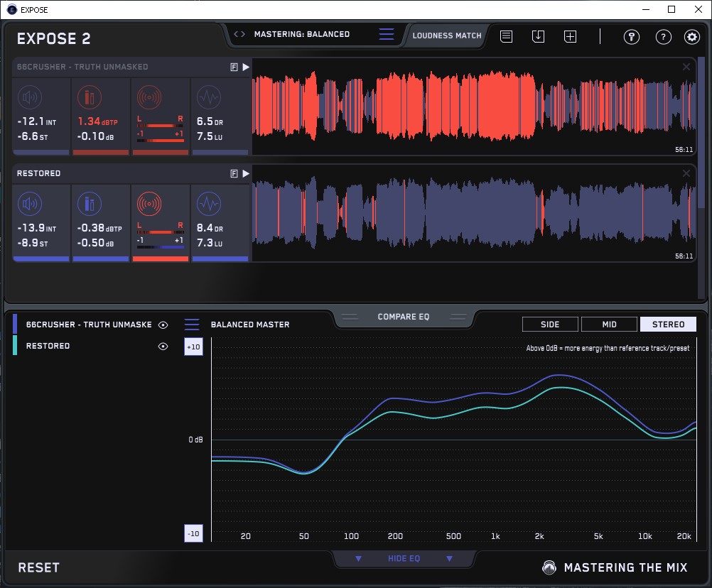Click dynamic range waveform icon on Restored track
Viewport: 712px width, 588px height.
[209, 204]
